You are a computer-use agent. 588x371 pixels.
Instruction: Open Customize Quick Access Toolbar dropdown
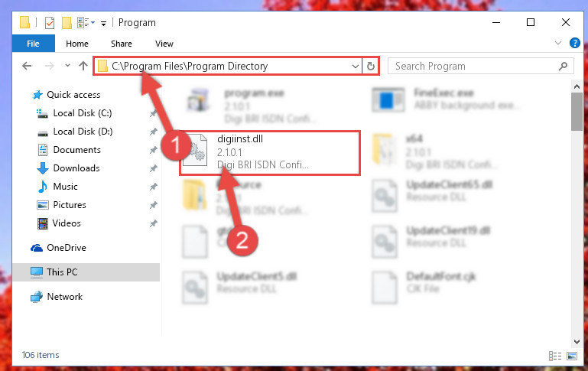coord(103,23)
